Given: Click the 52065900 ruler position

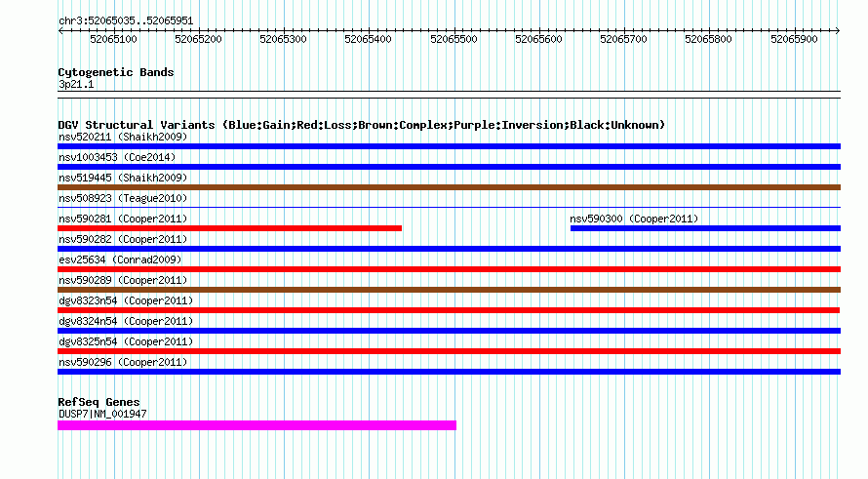Looking at the screenshot, I should [794, 39].
